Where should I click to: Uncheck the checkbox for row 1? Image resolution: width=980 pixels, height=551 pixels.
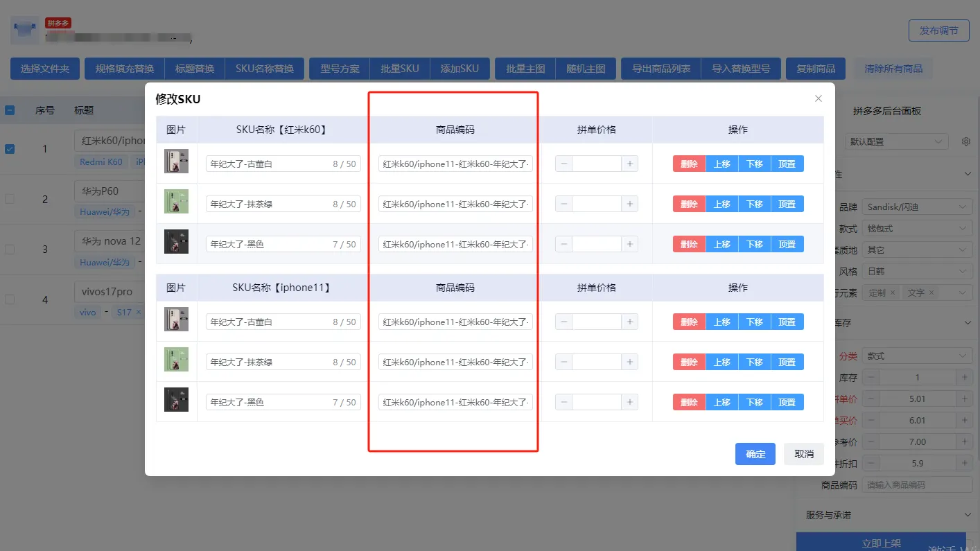pyautogui.click(x=10, y=148)
